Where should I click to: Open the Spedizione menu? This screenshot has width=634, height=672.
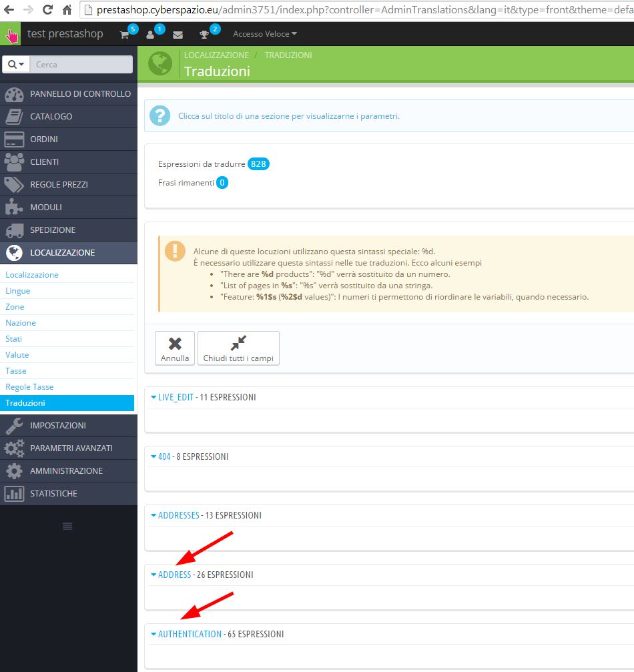tap(69, 230)
